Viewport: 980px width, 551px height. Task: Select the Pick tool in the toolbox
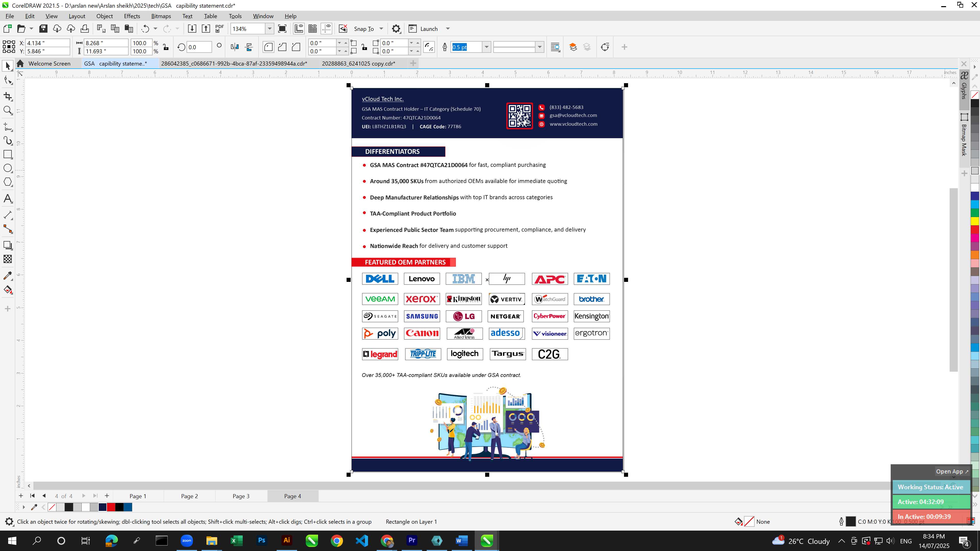coord(8,66)
